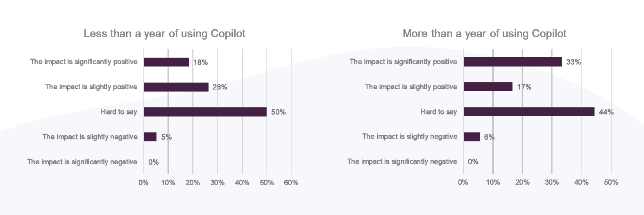The height and width of the screenshot is (215, 644).
Task: Click the 'Less than a year of using Copilot' title
Action: (164, 34)
